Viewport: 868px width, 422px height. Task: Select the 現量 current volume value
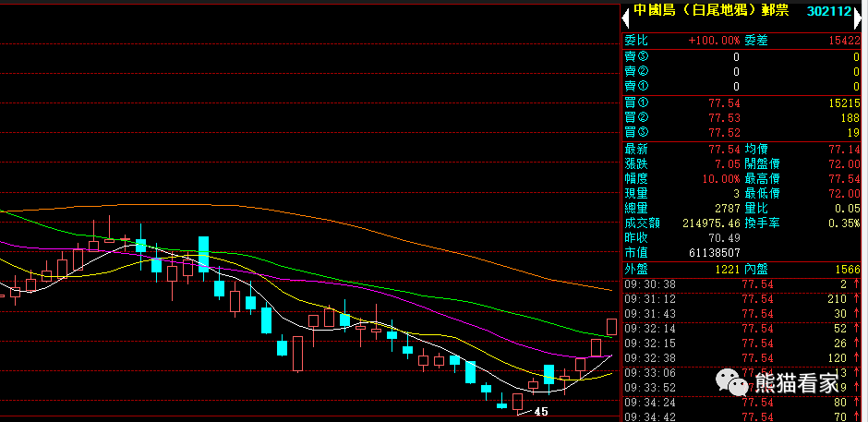coord(736,195)
